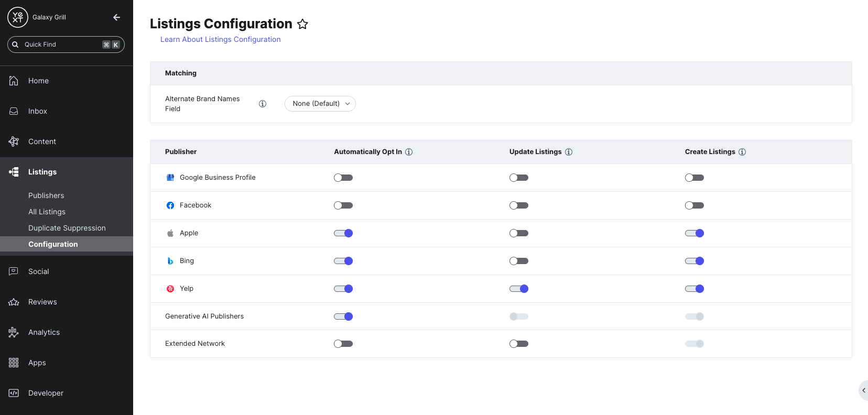Disable auto opt-in for Generative AI Publishers
Viewport: 868px width, 415px height.
[343, 316]
